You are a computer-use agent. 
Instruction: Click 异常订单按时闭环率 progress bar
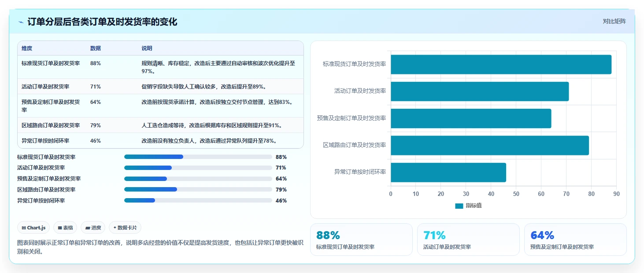tap(198, 200)
